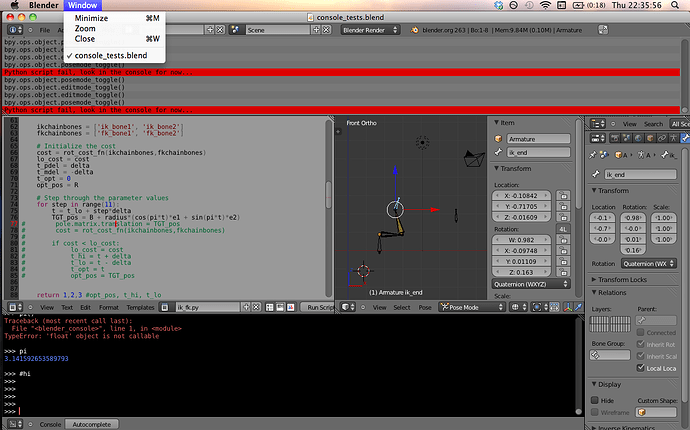This screenshot has width=690, height=430.
Task: Click the pin icon in properties breadcrumb
Action: tap(593, 155)
